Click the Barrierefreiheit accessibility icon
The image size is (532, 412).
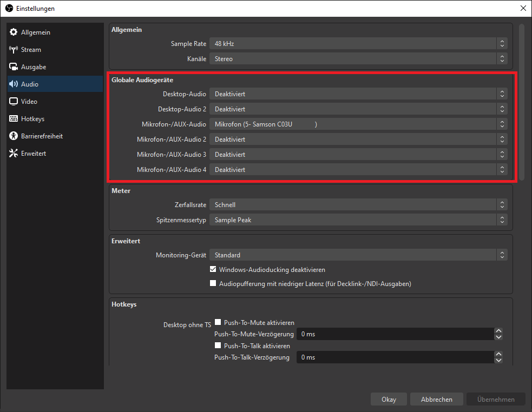coord(14,136)
